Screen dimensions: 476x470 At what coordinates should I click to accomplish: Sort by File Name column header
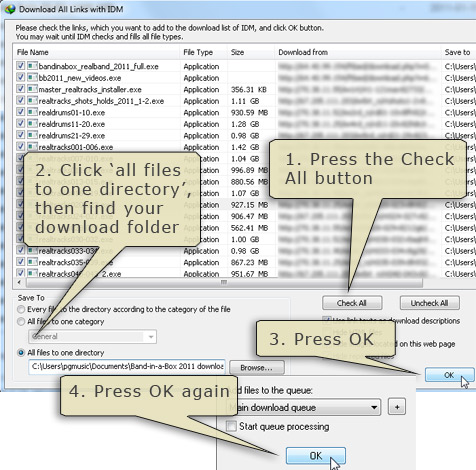point(33,52)
